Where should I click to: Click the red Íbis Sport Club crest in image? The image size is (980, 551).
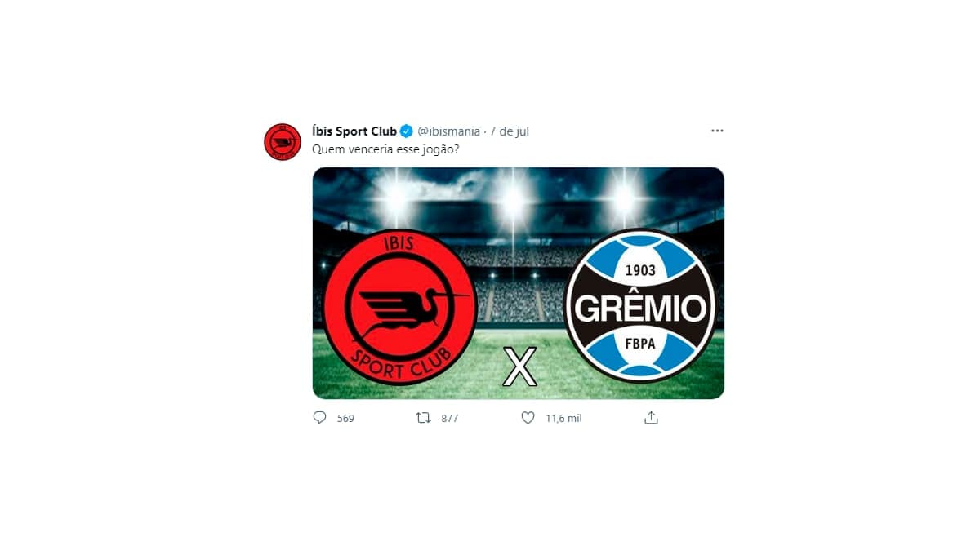(x=400, y=308)
